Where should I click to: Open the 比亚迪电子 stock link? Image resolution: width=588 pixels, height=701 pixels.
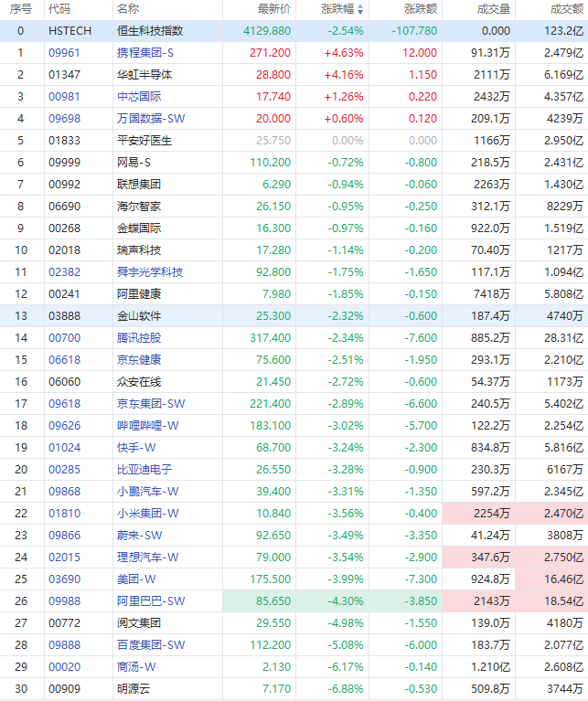tap(144, 469)
